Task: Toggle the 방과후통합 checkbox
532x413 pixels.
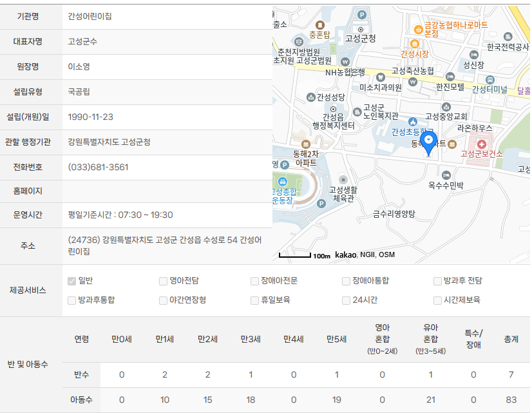Action: click(x=71, y=300)
